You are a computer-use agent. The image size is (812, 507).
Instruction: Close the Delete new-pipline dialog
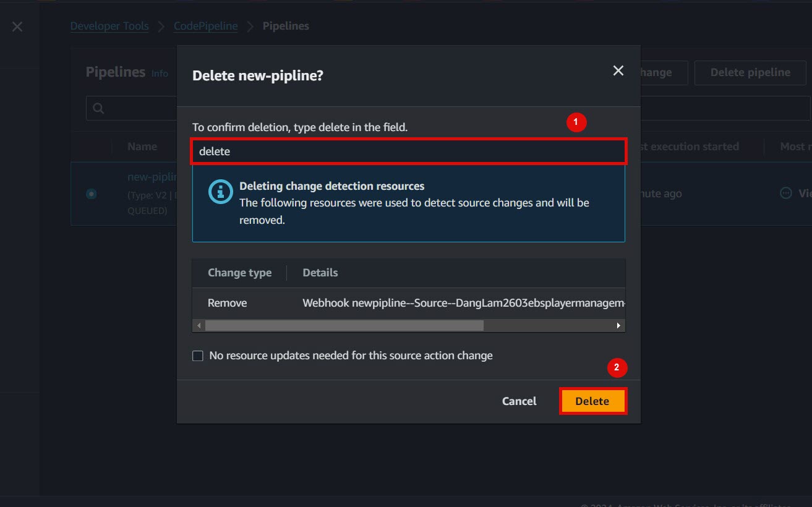coord(618,71)
